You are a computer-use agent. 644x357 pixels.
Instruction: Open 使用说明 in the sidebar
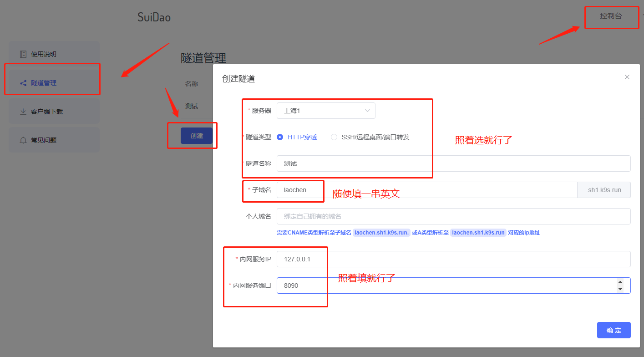pyautogui.click(x=54, y=54)
